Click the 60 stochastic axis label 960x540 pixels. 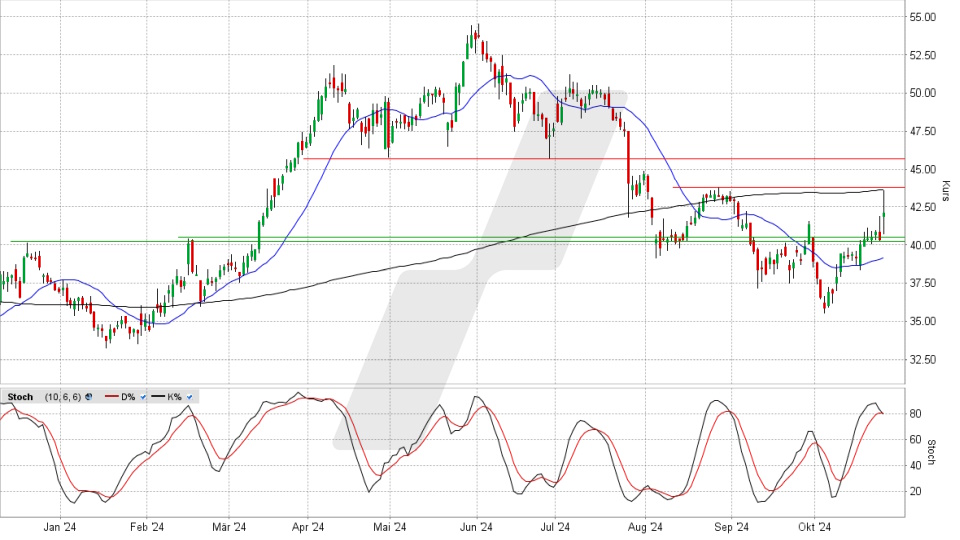(x=916, y=440)
